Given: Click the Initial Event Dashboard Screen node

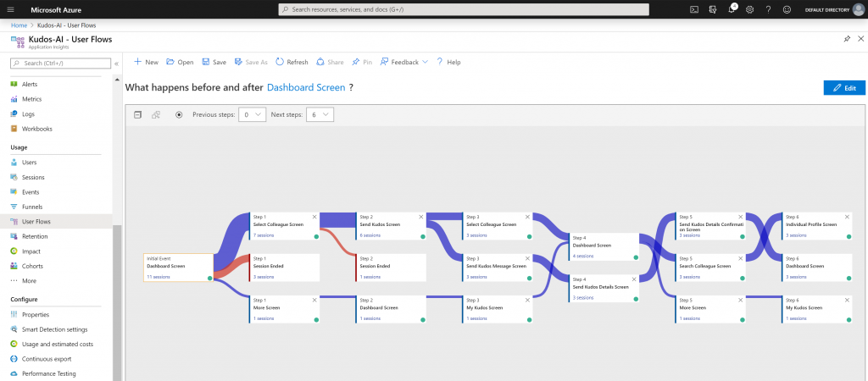Looking at the screenshot, I should (x=178, y=268).
